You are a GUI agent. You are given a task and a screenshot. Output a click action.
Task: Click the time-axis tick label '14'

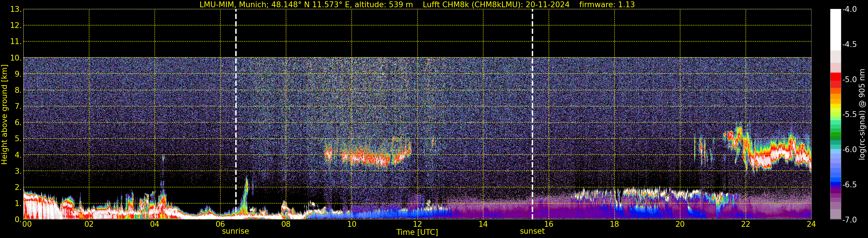coord(483,224)
